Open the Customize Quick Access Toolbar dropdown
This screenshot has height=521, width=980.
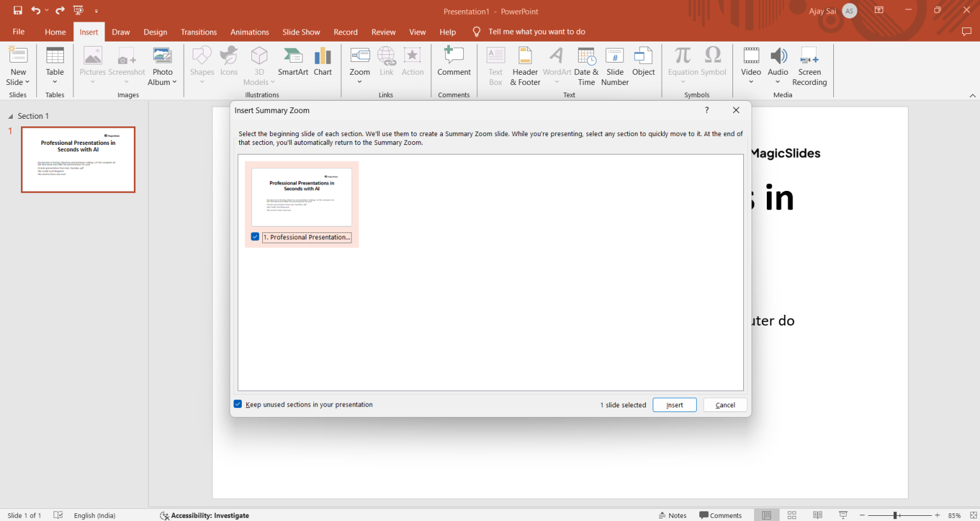tap(96, 11)
